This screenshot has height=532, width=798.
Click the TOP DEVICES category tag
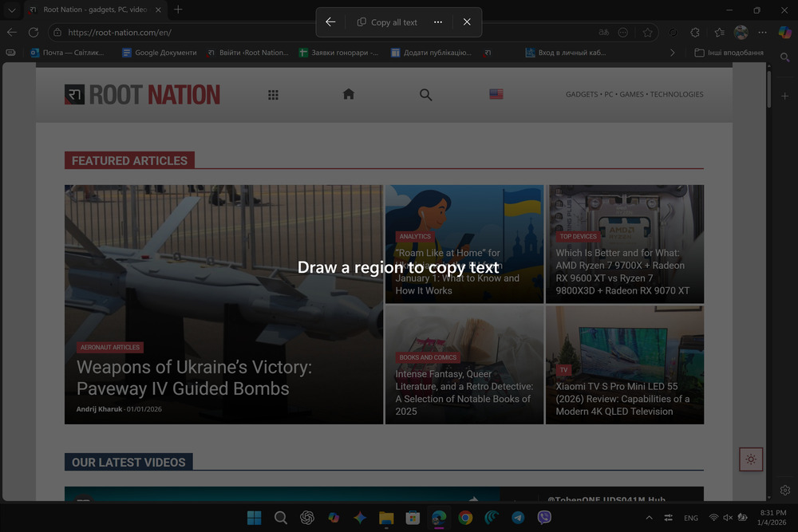click(x=578, y=237)
